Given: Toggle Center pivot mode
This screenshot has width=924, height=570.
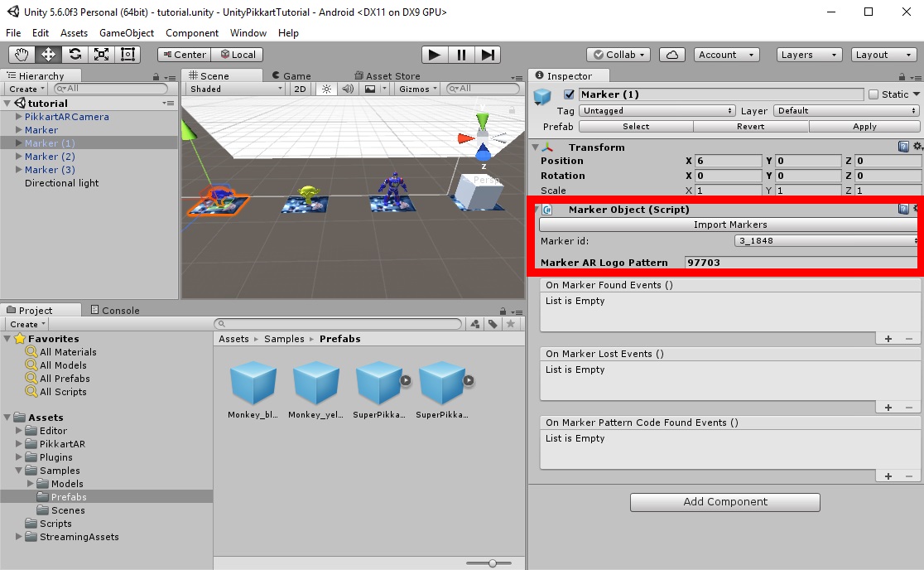Looking at the screenshot, I should (x=185, y=55).
